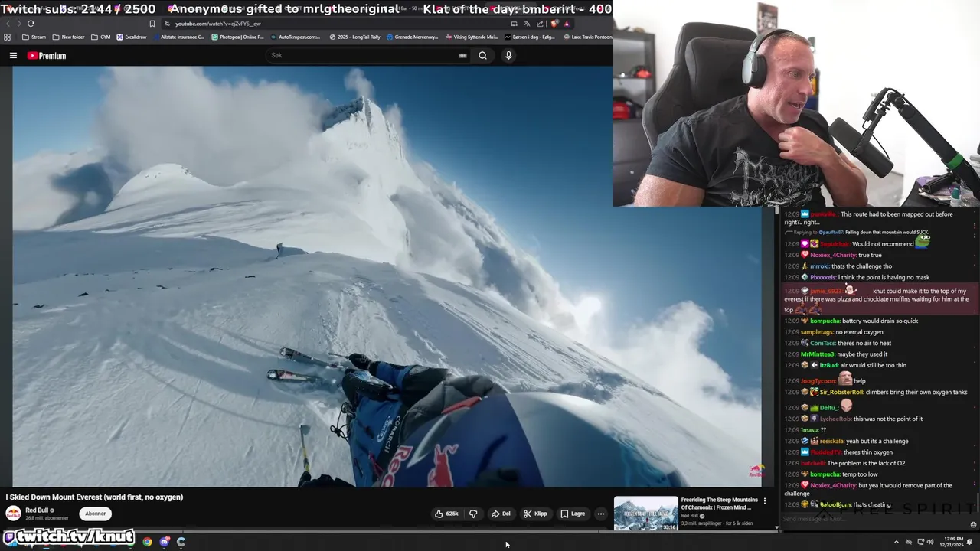
Task: Open the Freeriding Chamonix suggested video thumbnail
Action: tap(646, 514)
